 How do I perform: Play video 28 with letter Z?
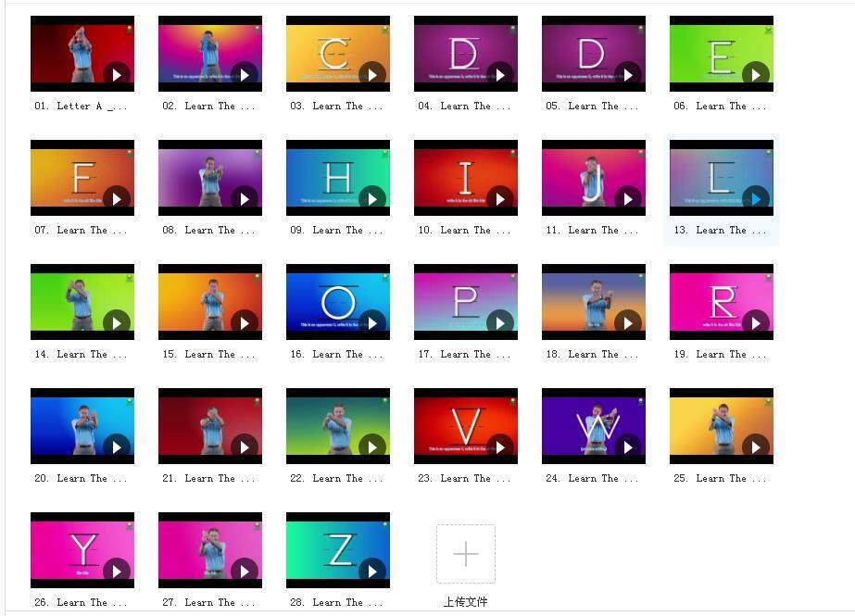coord(372,571)
